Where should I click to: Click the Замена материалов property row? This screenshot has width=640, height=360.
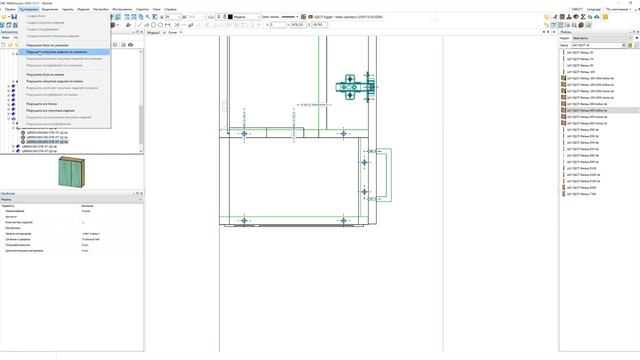click(x=71, y=233)
